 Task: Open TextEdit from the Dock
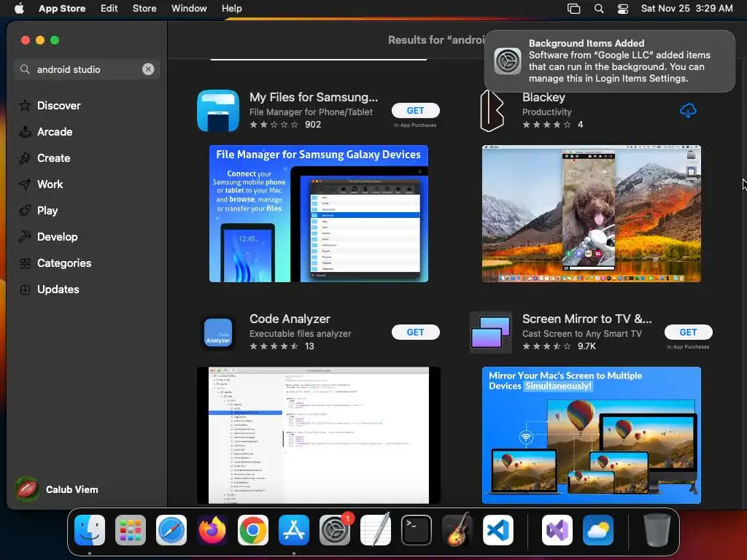tap(376, 530)
